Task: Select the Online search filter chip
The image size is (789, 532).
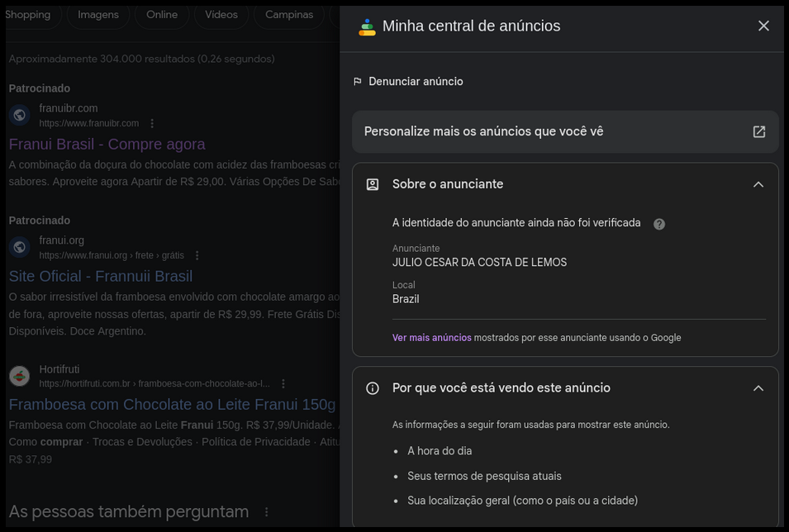Action: 162,15
